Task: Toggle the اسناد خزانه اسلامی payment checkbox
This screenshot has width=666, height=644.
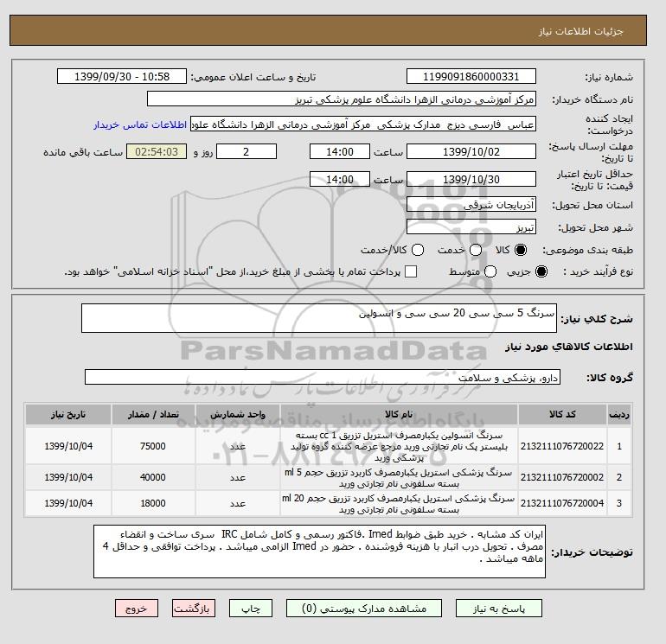Action: coord(411,271)
